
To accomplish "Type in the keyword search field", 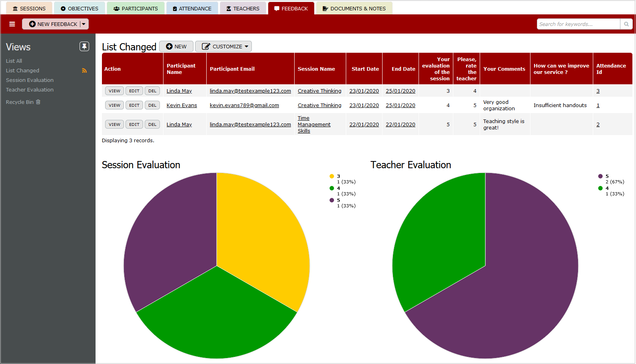I will click(578, 24).
